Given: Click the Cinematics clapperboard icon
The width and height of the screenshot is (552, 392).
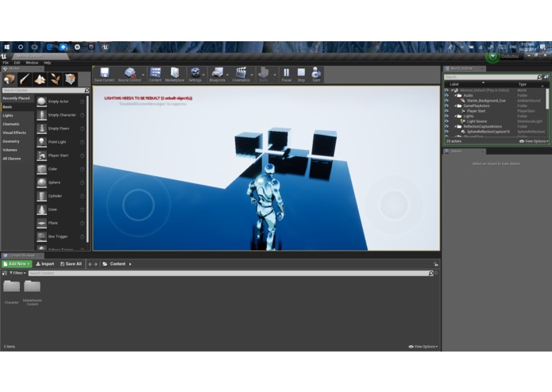Looking at the screenshot, I should tap(241, 75).
